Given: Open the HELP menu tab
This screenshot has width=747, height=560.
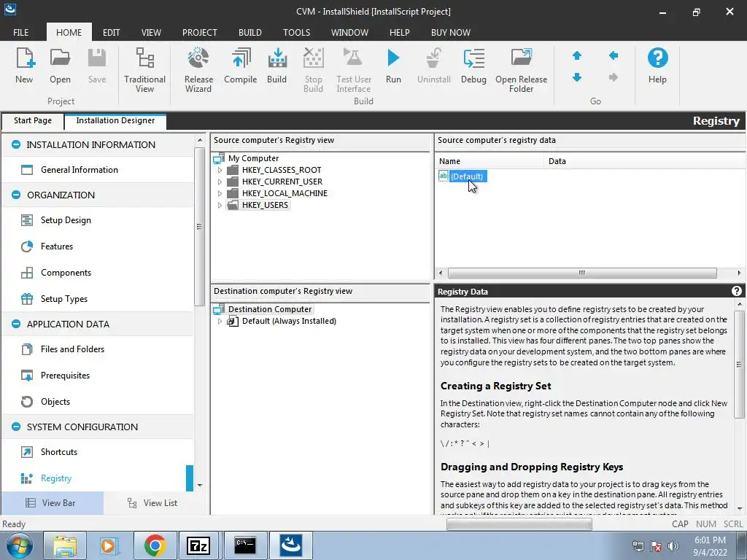Looking at the screenshot, I should tap(399, 32).
